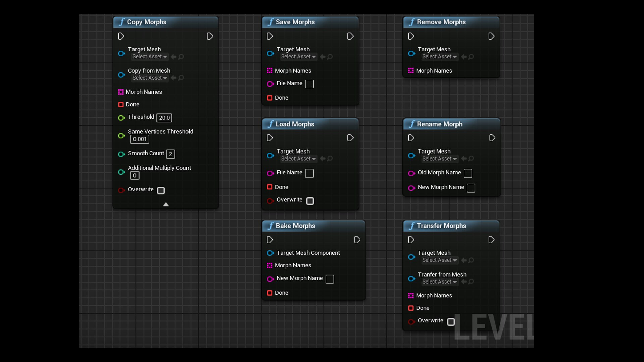This screenshot has width=644, height=362.
Task: Tick the Overwrite checkbox on Transfer Morphs
Action: 451,322
